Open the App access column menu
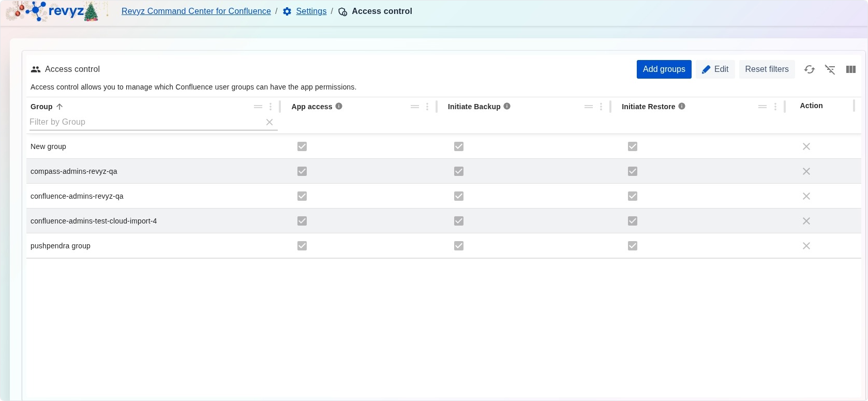 coord(427,107)
